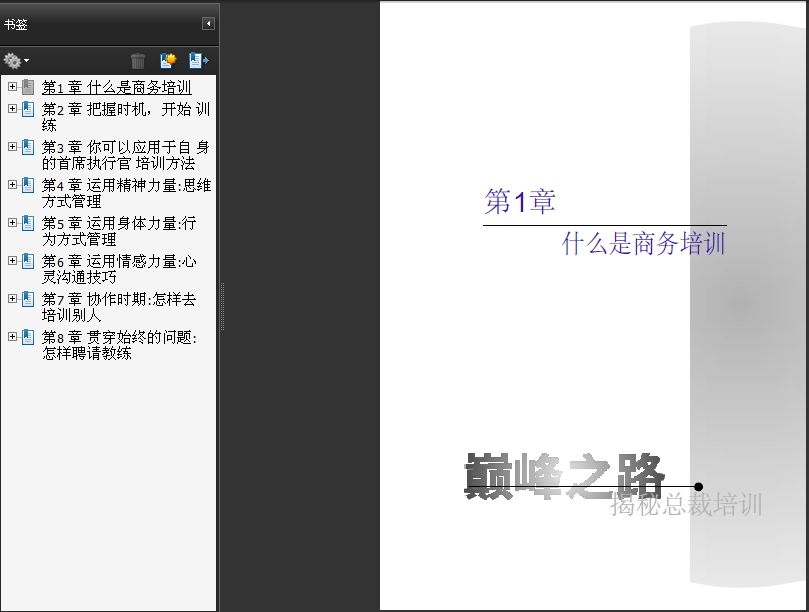809x612 pixels.
Task: Expand the 第3章 首席执行官培训方法 bookmark
Action: tap(12, 147)
